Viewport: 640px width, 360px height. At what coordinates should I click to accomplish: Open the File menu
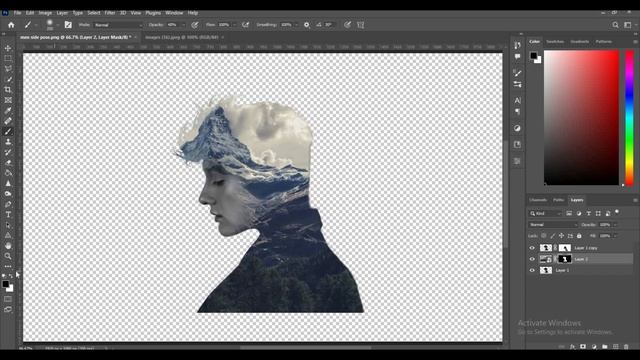point(17,13)
